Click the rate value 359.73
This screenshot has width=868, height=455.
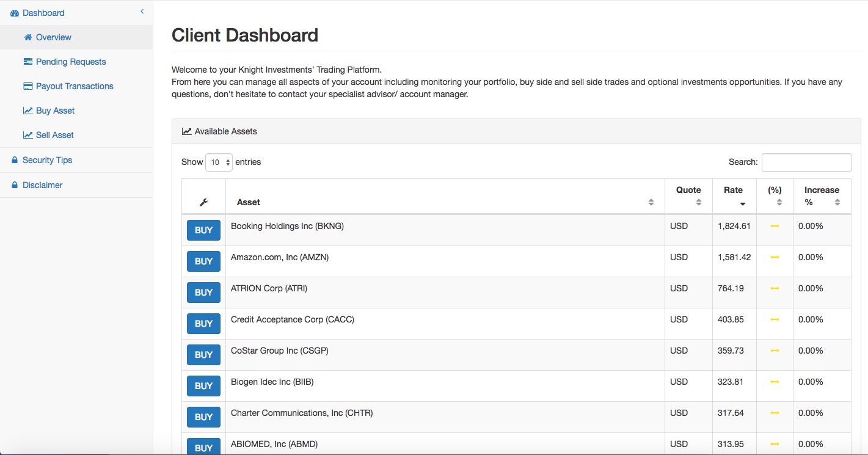click(731, 351)
